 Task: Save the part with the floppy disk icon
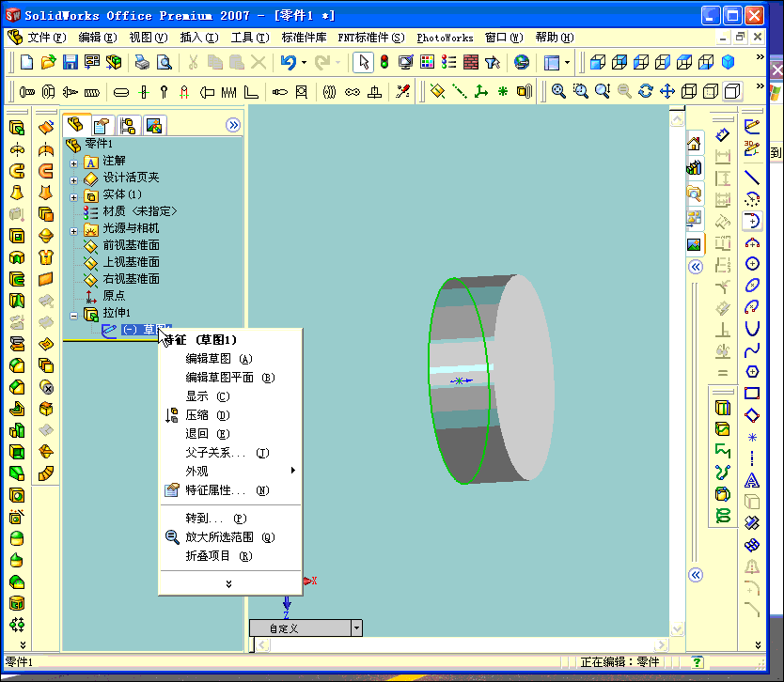point(70,62)
